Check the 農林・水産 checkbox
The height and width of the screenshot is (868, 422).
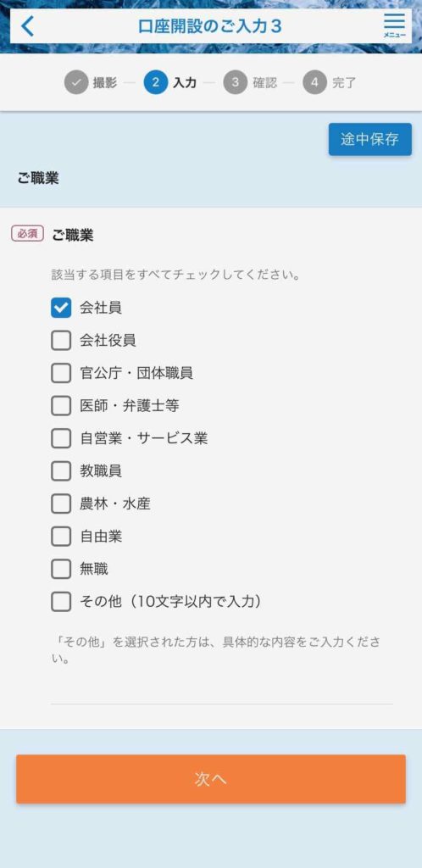[61, 504]
